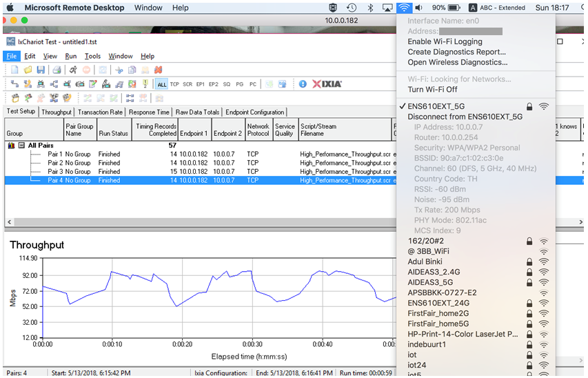Toggle the ALL filter button
The height and width of the screenshot is (378, 588).
(x=161, y=84)
